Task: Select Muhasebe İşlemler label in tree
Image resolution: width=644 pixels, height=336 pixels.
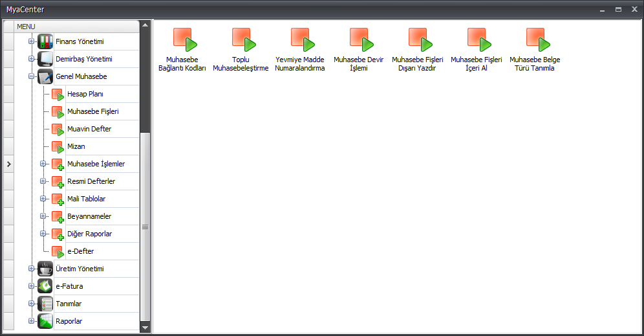Action: 96,164
